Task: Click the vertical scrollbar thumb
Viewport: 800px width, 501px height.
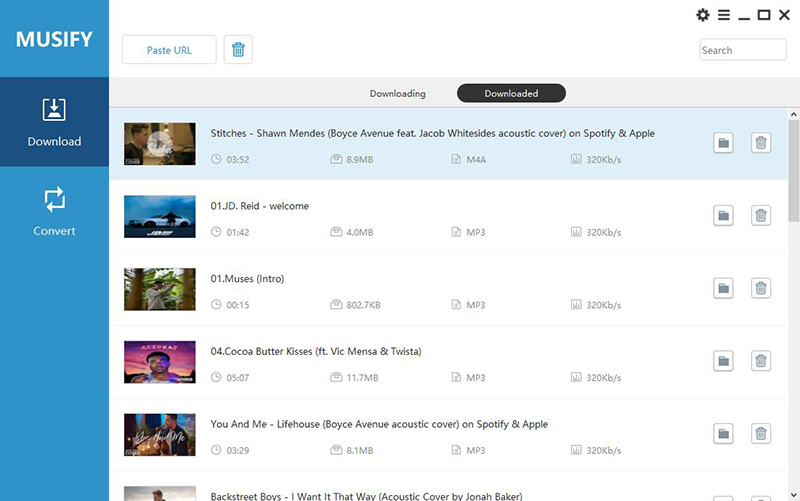Action: [793, 171]
